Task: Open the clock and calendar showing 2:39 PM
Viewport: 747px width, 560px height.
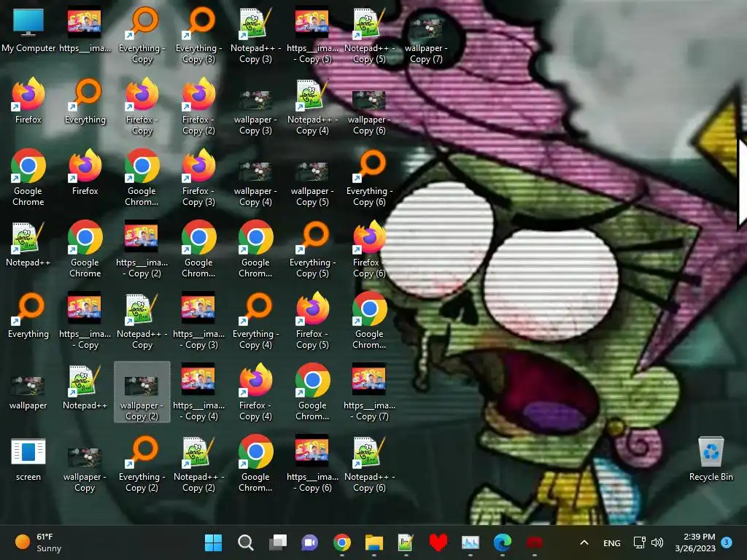Action: (x=695, y=542)
